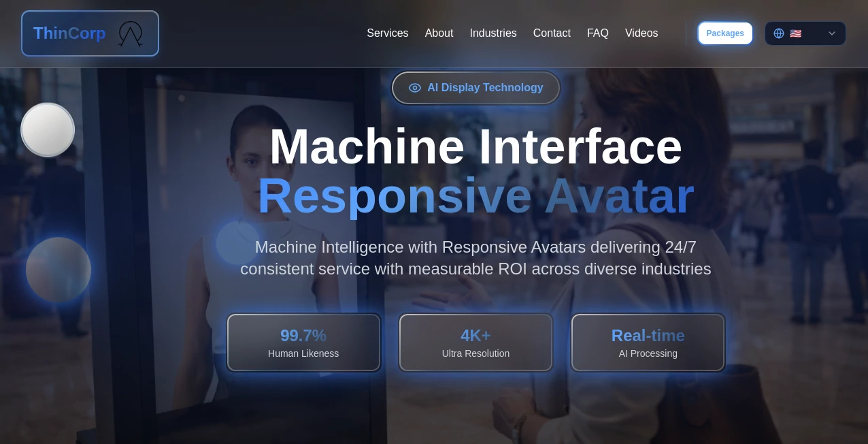Click the Machine Intelligence description paragraph
The image size is (868, 444).
475,258
